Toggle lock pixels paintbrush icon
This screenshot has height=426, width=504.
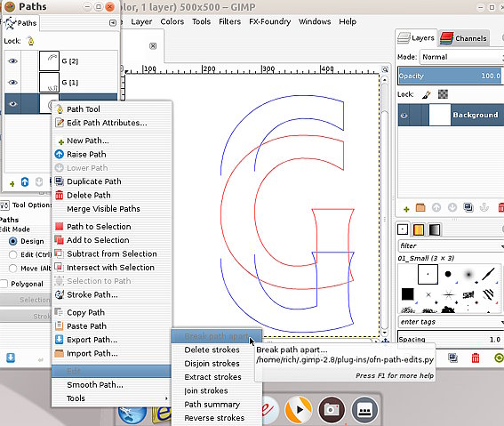[426, 94]
